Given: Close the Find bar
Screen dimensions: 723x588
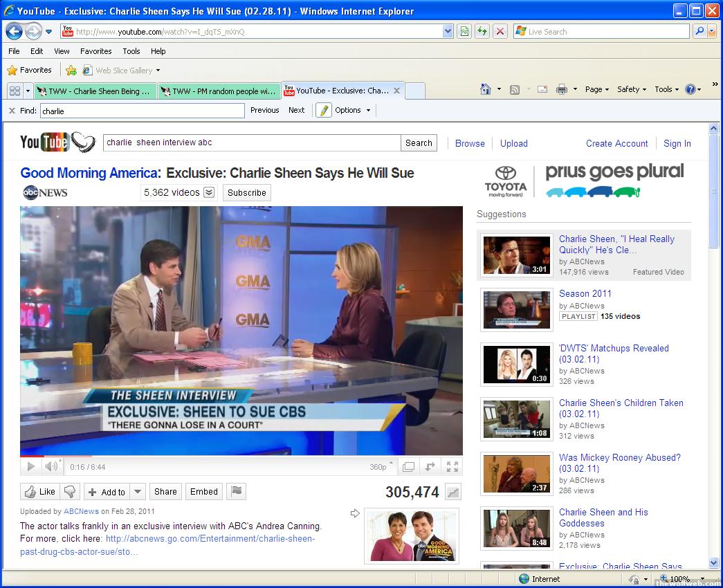Looking at the screenshot, I should click(12, 111).
